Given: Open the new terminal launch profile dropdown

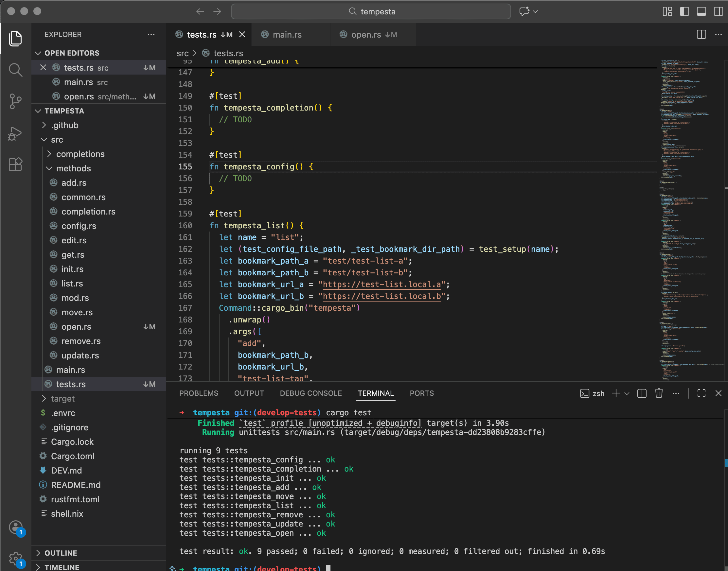Looking at the screenshot, I should click(627, 393).
